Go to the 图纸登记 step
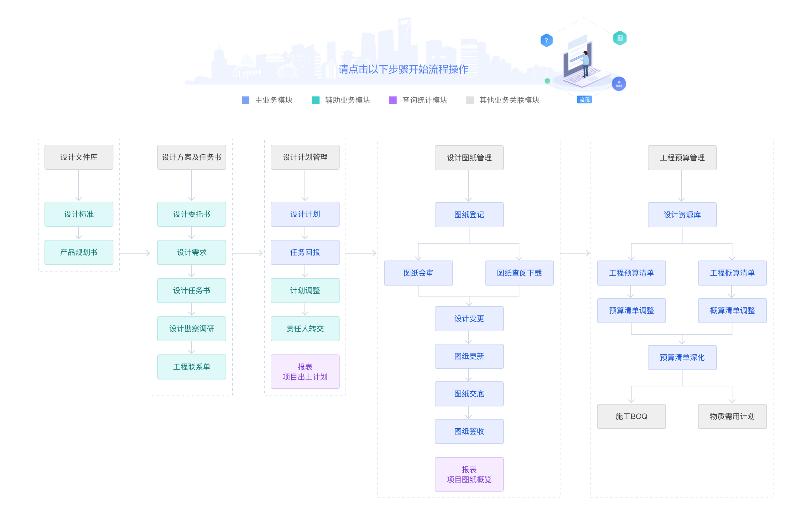Screen dimensions: 812x511 click(x=469, y=215)
